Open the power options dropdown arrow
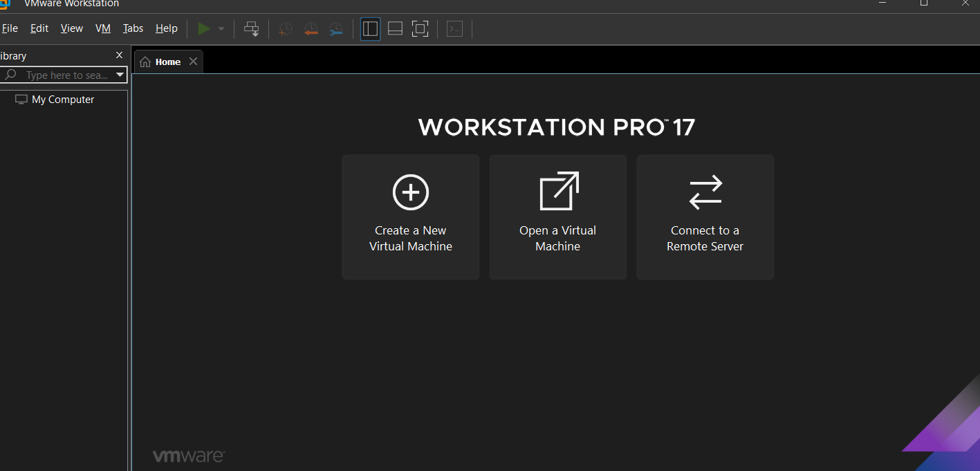 point(221,29)
